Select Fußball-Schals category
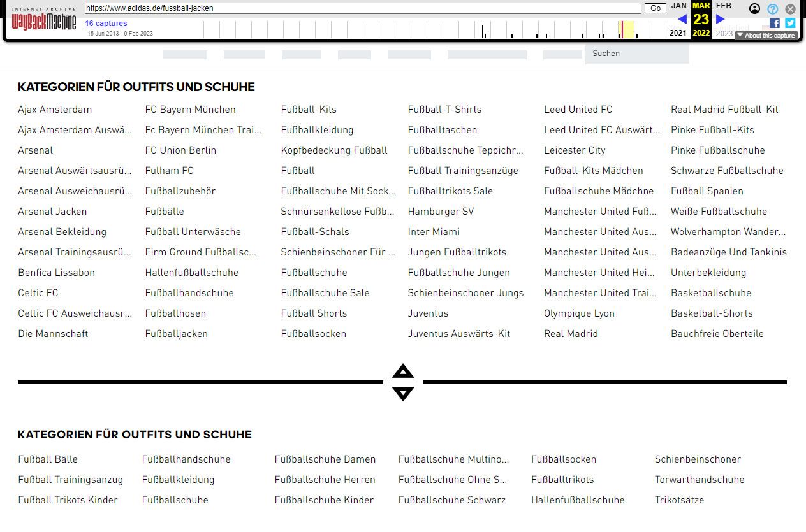The height and width of the screenshot is (532, 806). [315, 232]
